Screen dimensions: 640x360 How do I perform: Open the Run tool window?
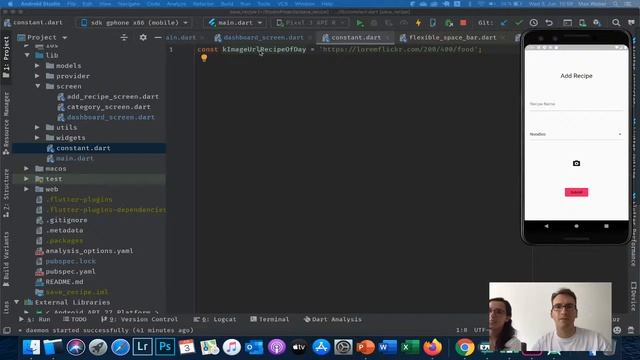point(35,319)
